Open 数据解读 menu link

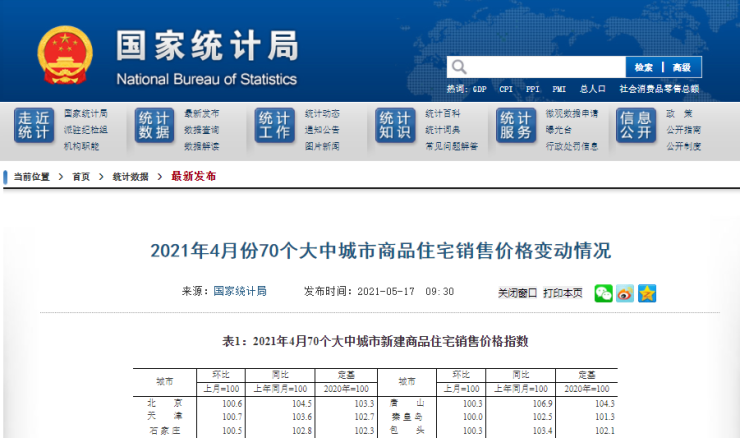tap(202, 146)
